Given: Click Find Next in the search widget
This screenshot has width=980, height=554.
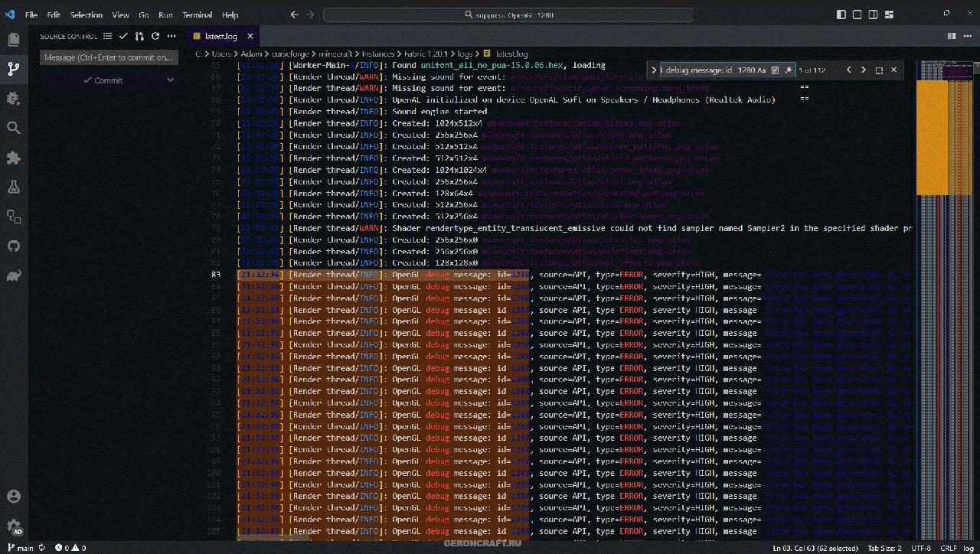Looking at the screenshot, I should click(863, 70).
